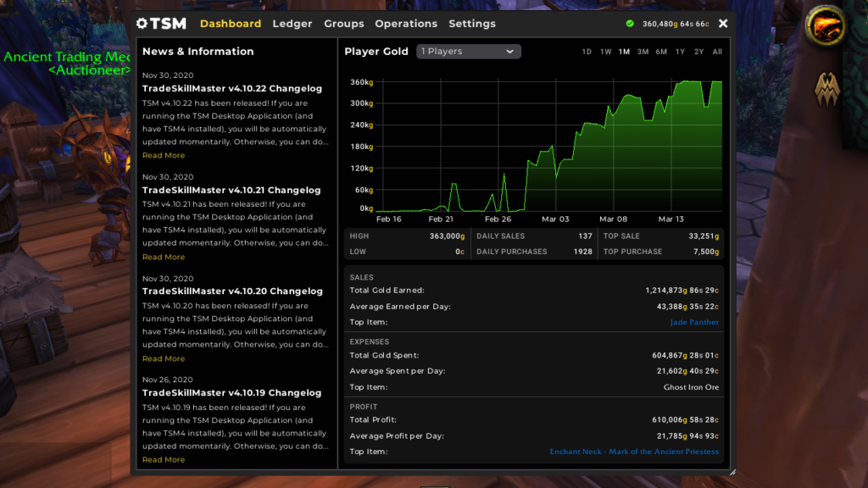
Task: Click the Total Gold Earned amount
Action: point(682,291)
